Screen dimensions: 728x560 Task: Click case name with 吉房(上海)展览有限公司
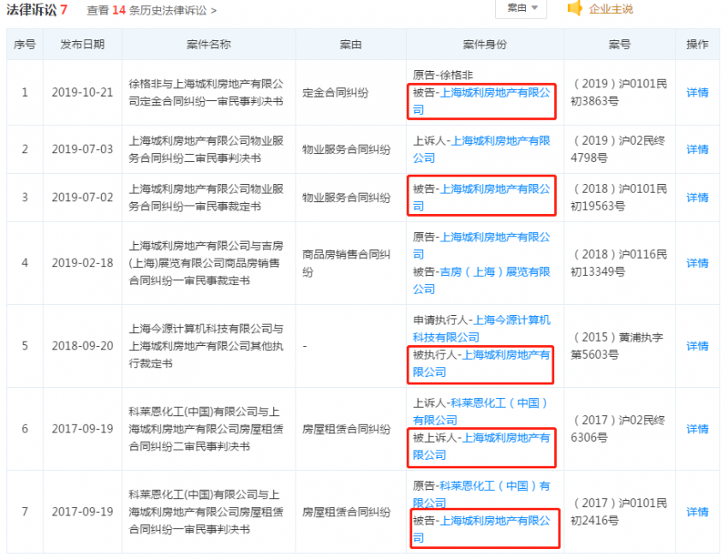point(206,263)
